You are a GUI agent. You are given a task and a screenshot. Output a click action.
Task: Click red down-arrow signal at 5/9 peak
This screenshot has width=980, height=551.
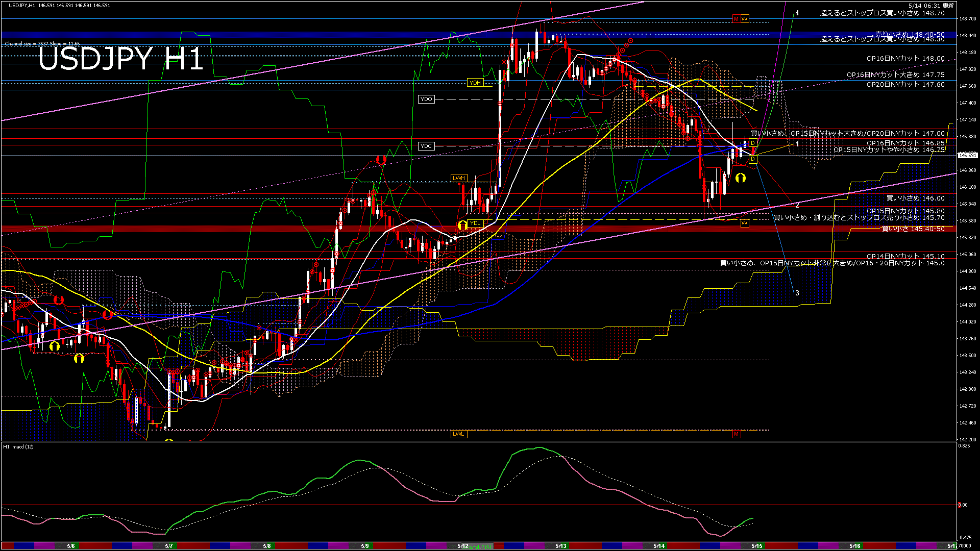point(380,160)
